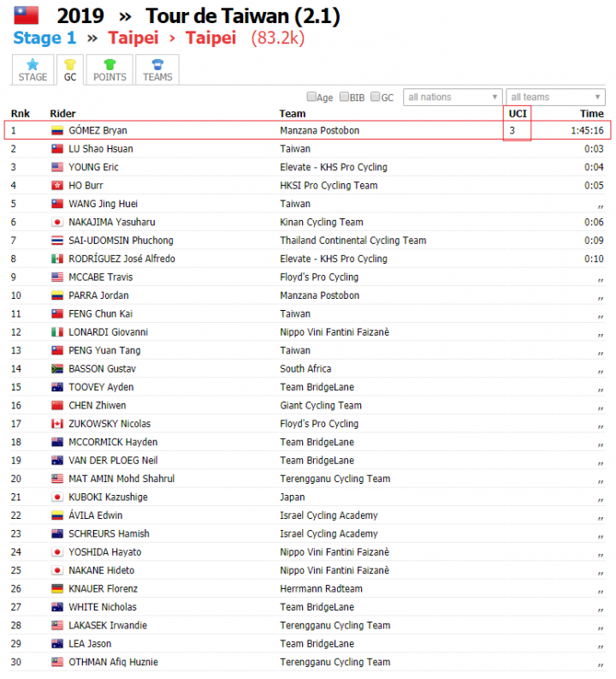Open the 2019 year link in title

[x=80, y=16]
